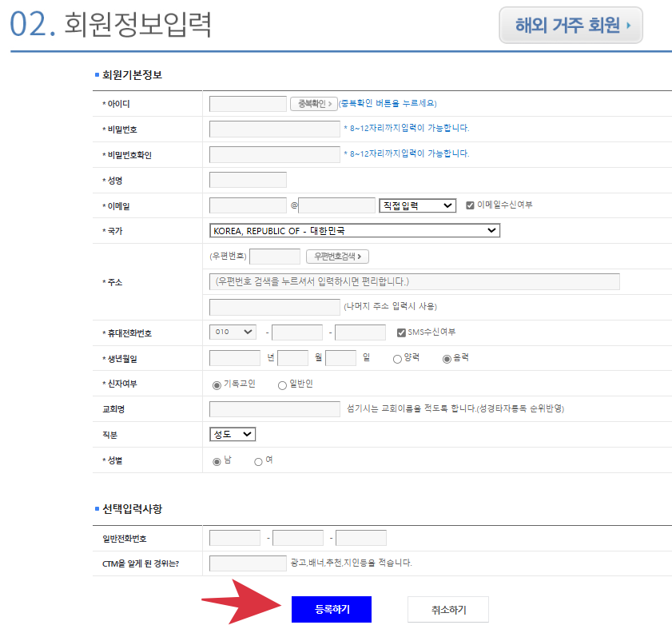
Task: Select the 기독교인 radio button
Action: [217, 385]
